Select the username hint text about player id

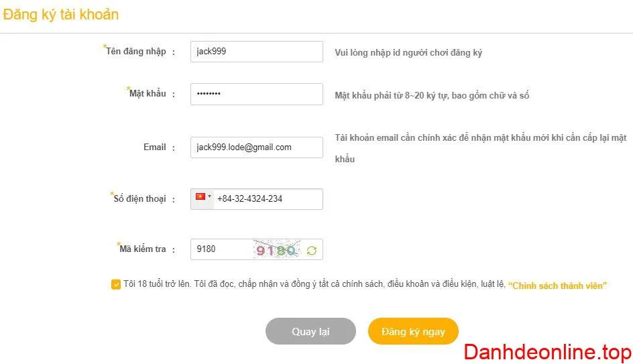click(408, 52)
